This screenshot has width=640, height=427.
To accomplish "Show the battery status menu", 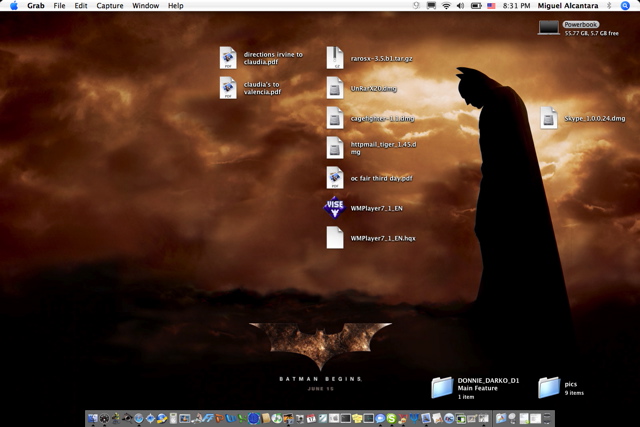I will (476, 6).
